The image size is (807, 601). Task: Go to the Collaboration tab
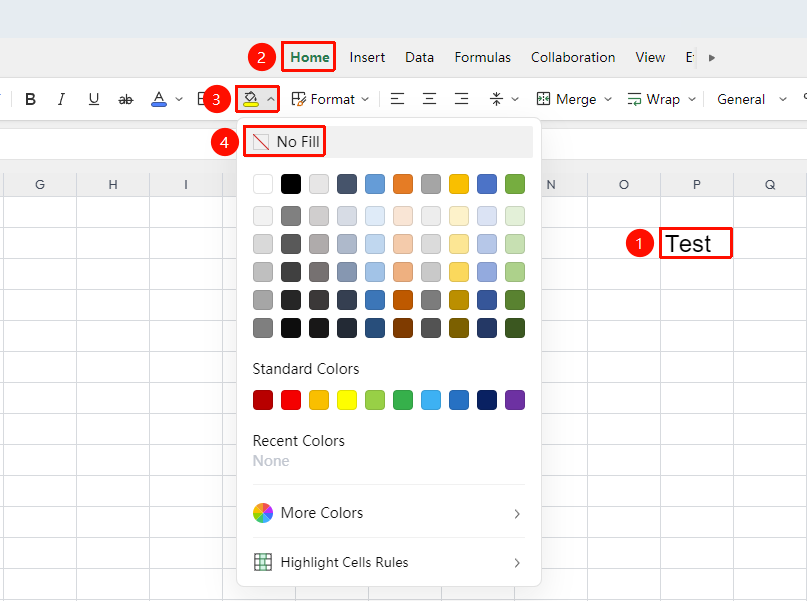573,57
